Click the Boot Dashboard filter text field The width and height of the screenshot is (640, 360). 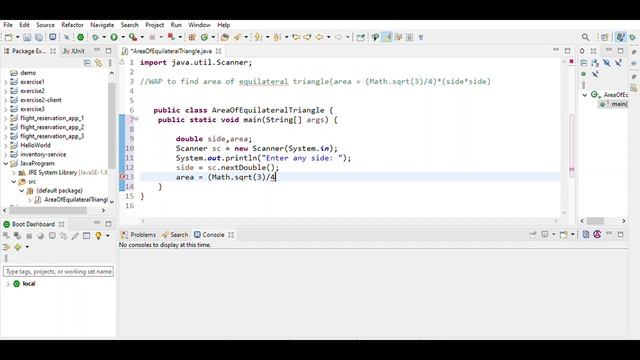click(58, 271)
